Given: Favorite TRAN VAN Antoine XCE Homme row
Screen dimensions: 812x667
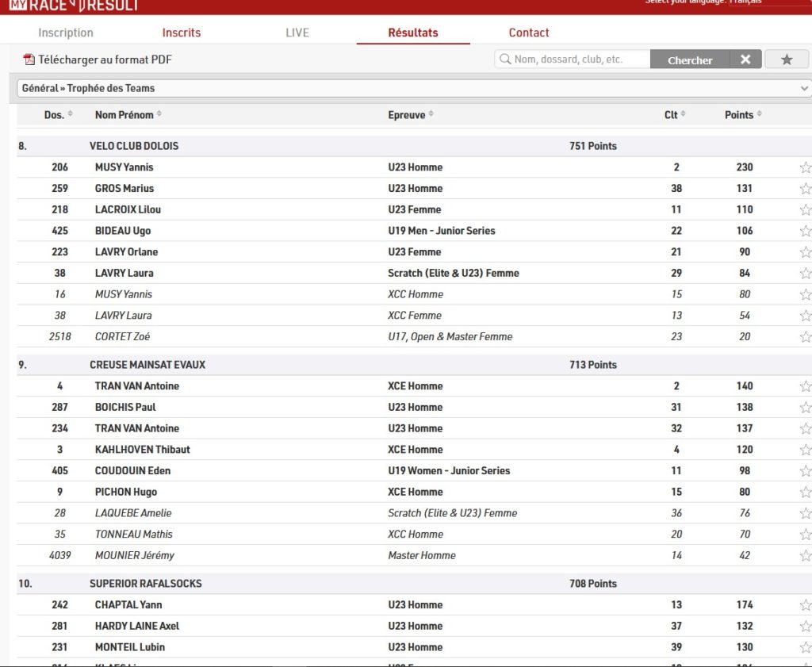Looking at the screenshot, I should (x=806, y=386).
